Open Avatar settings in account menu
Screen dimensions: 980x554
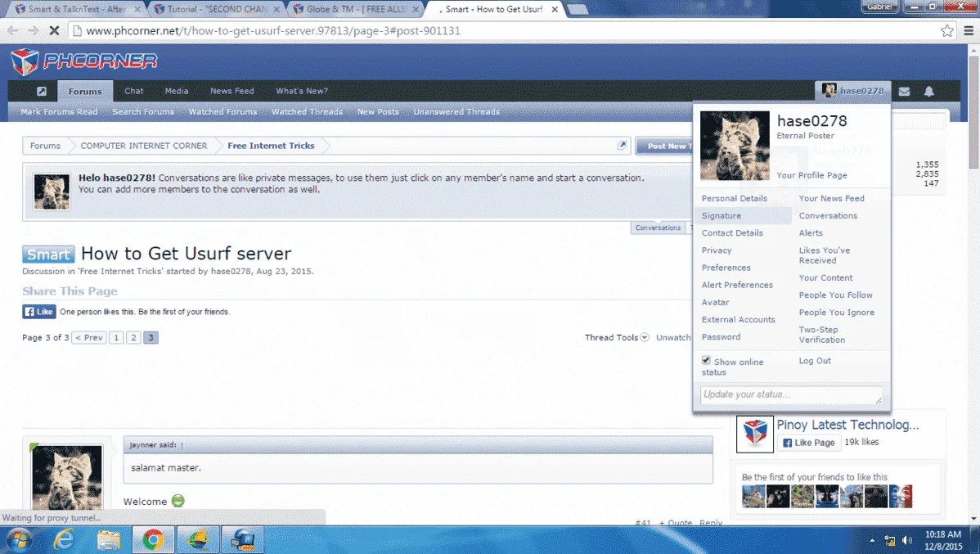715,302
